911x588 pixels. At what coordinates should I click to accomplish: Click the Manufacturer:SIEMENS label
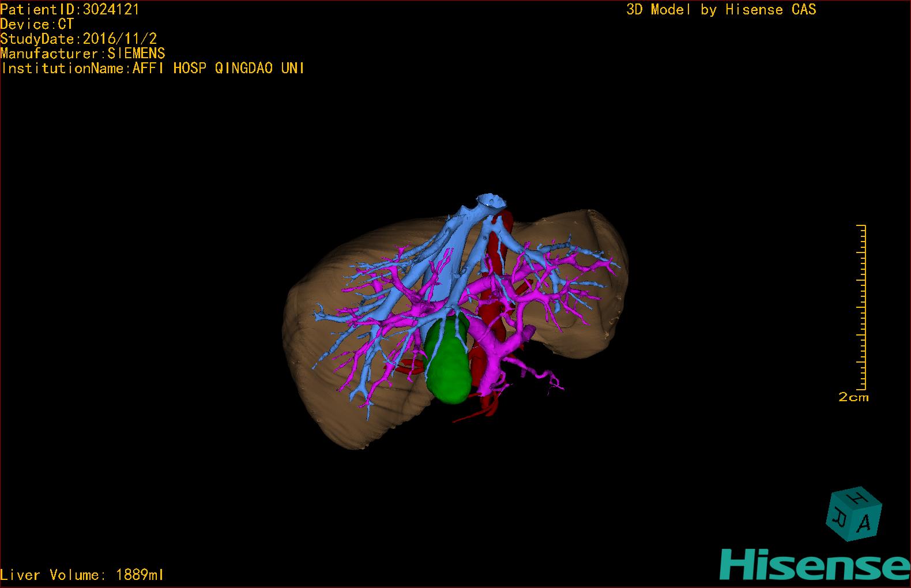tap(82, 54)
